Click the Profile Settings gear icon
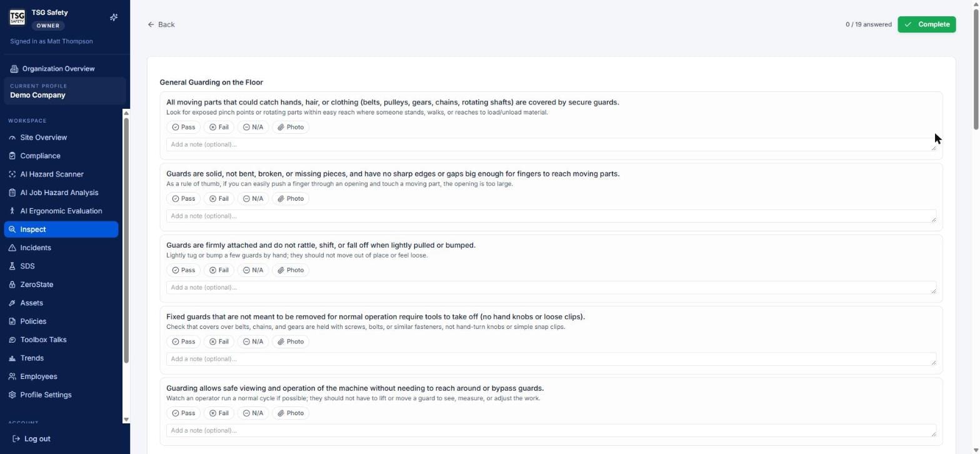The image size is (980, 454). click(x=12, y=395)
